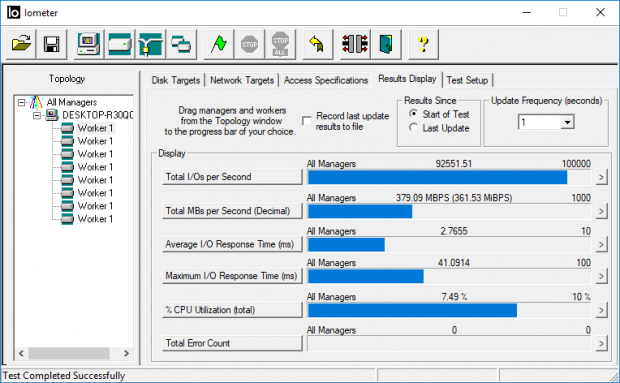The width and height of the screenshot is (620, 383).
Task: Click the Total MBs per Second progress bar
Action: tap(449, 211)
